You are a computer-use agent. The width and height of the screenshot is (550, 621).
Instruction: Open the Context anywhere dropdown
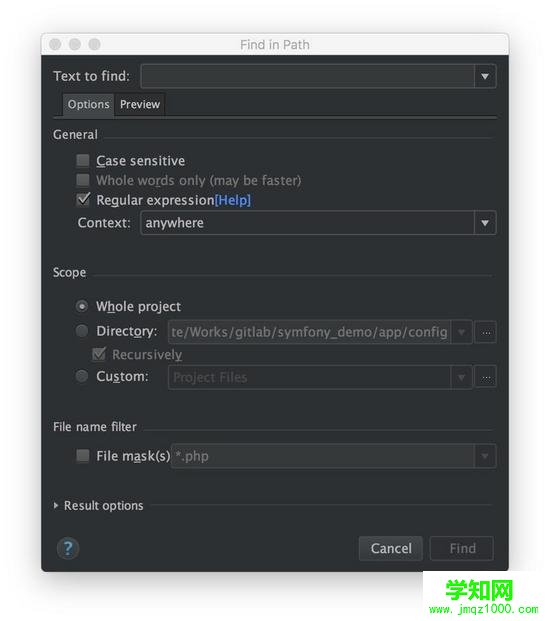(485, 223)
